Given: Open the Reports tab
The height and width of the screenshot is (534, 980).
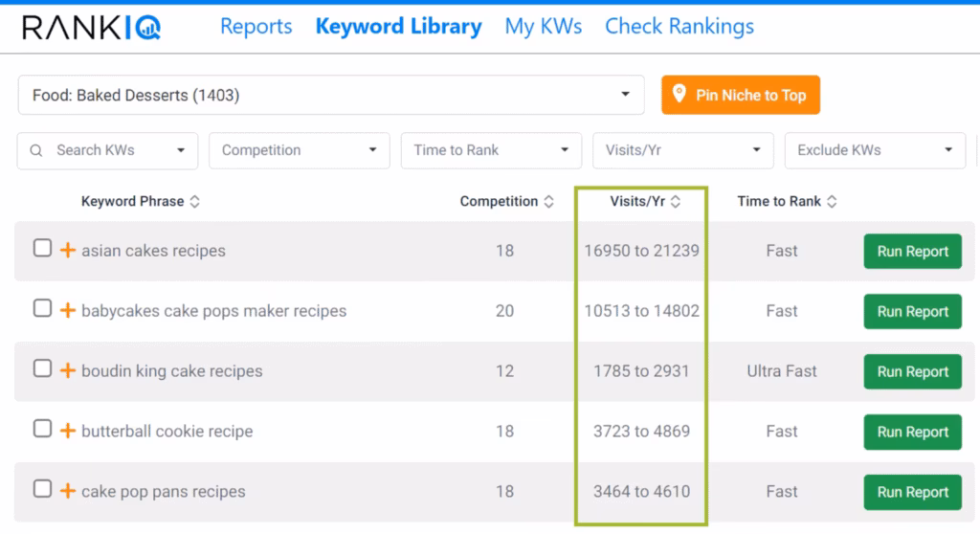Looking at the screenshot, I should click(256, 27).
